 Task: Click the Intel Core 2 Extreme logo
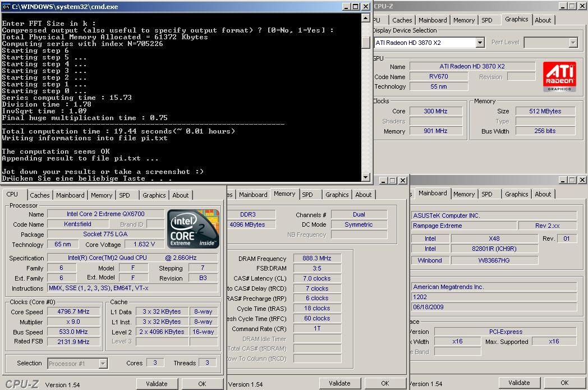click(193, 229)
